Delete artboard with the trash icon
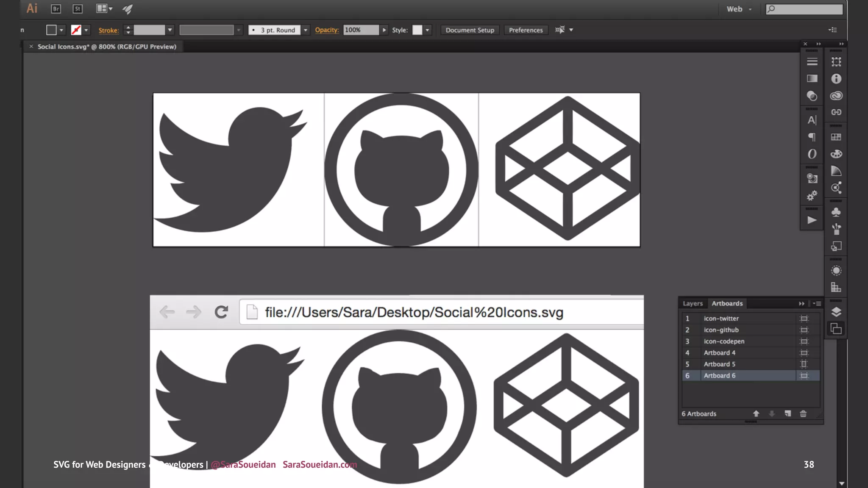The width and height of the screenshot is (868, 488). click(803, 414)
